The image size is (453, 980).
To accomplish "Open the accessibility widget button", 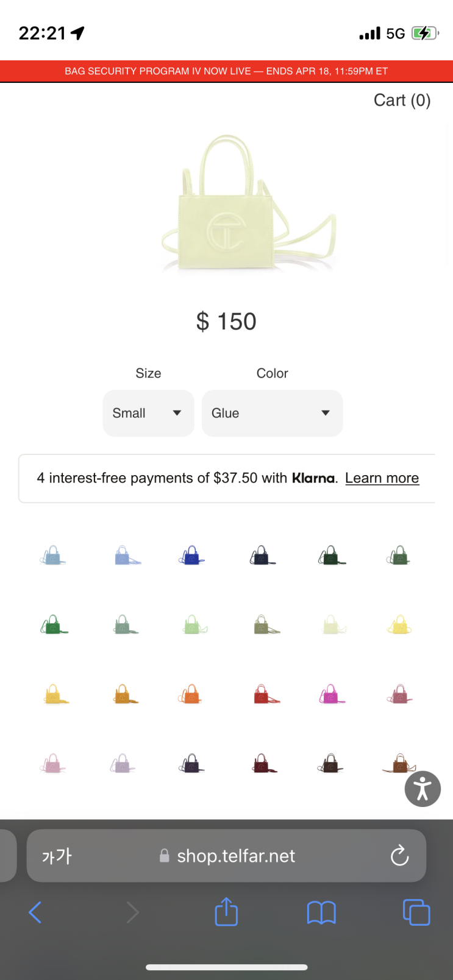I will (423, 789).
